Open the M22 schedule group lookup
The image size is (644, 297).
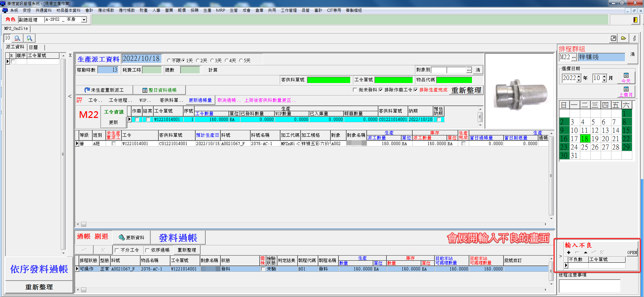tap(574, 57)
